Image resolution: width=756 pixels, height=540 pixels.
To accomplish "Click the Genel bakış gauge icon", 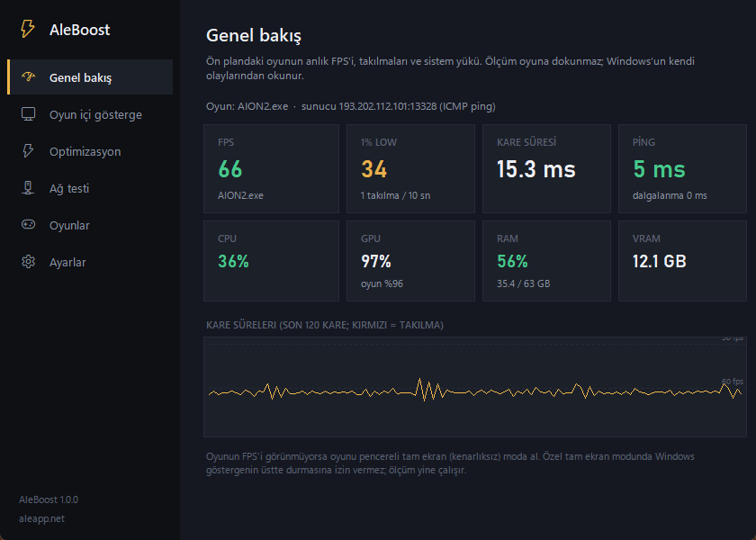I will click(29, 77).
